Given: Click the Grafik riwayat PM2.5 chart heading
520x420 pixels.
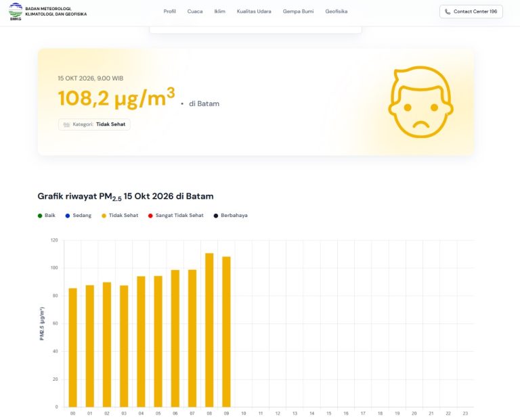Looking at the screenshot, I should 125,196.
